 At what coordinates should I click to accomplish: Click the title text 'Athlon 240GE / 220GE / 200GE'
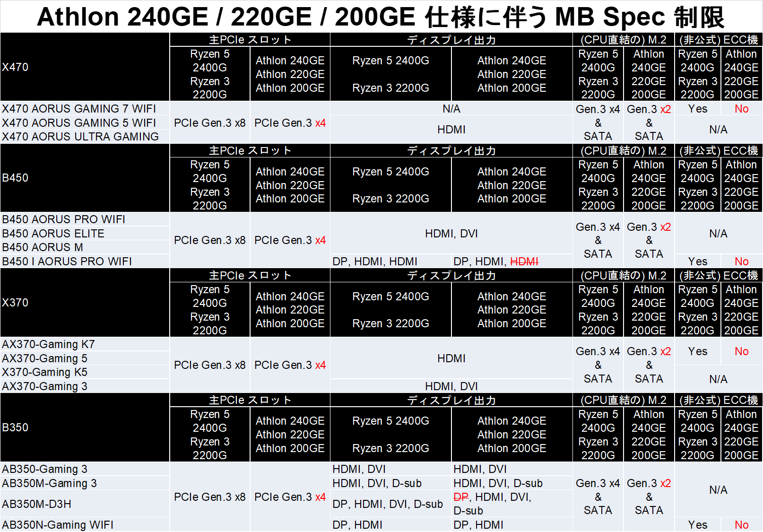click(226, 17)
